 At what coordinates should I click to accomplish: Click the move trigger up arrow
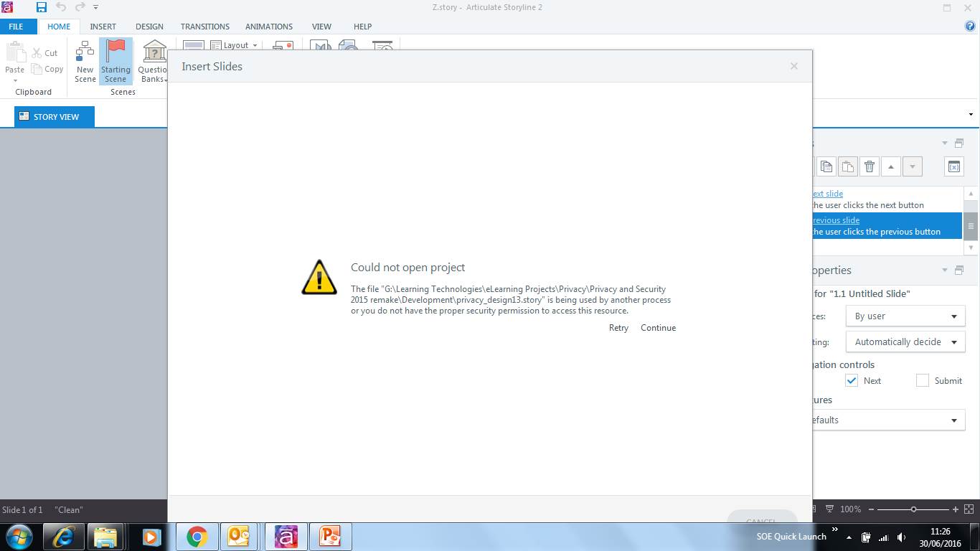click(890, 166)
